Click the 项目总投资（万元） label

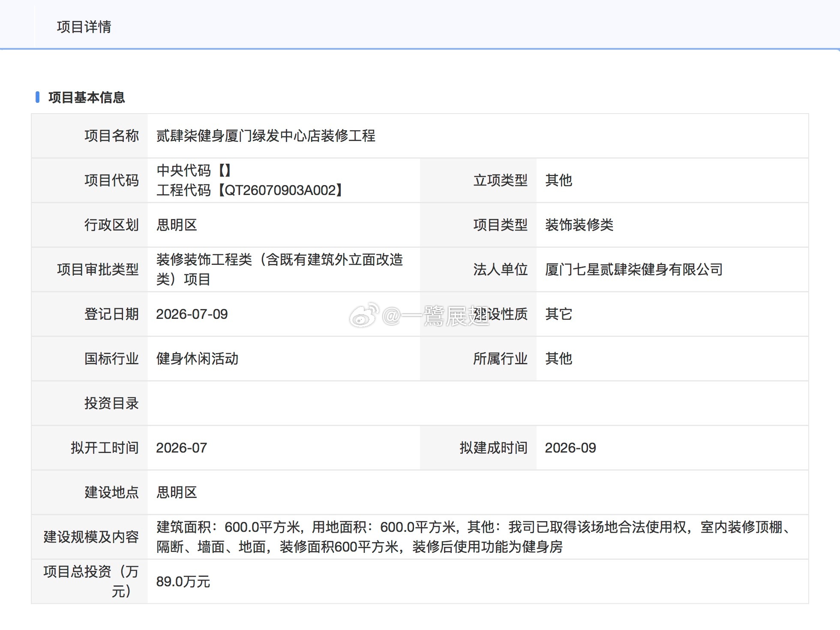pyautogui.click(x=91, y=582)
